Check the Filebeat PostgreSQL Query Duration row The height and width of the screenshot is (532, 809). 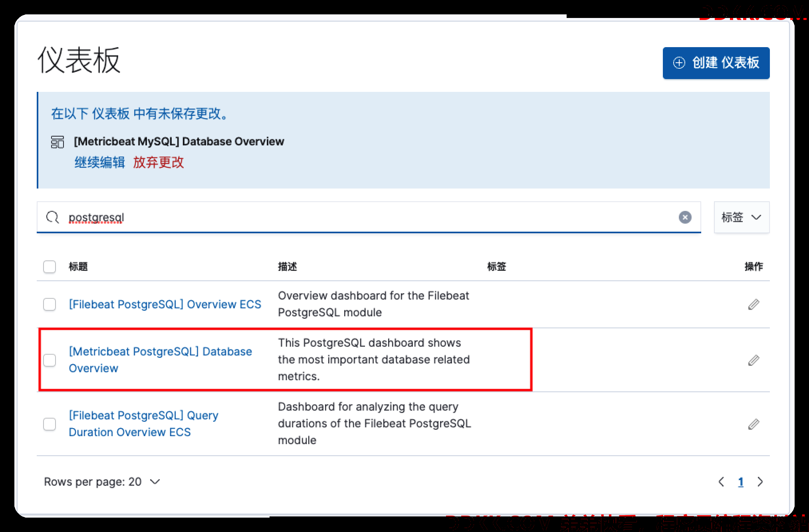click(x=50, y=424)
